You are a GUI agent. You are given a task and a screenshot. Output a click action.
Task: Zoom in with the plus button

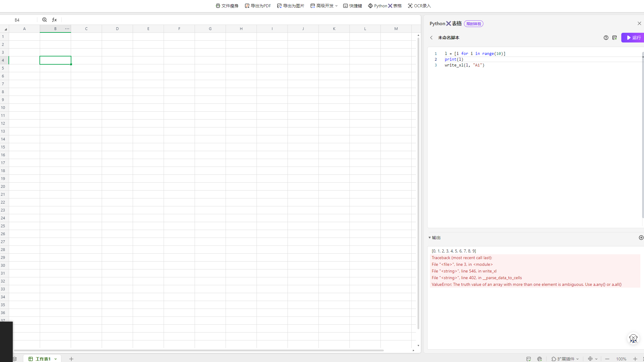coord(635,359)
